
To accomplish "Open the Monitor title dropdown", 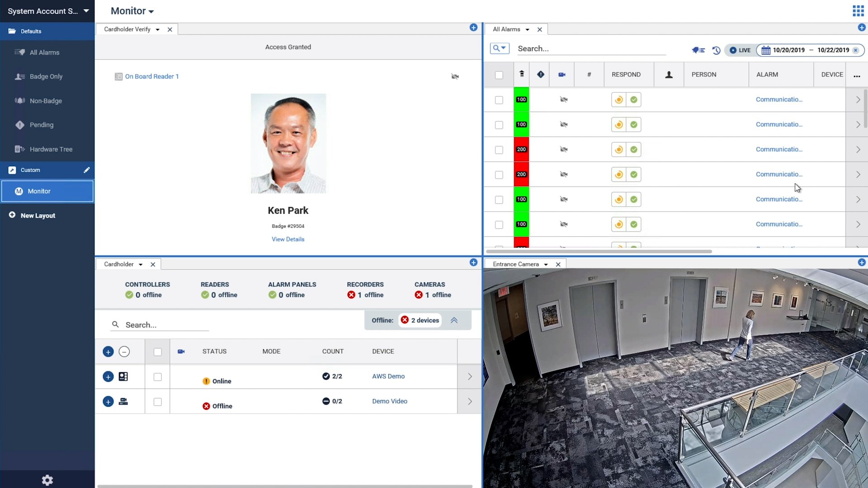I will pos(132,11).
